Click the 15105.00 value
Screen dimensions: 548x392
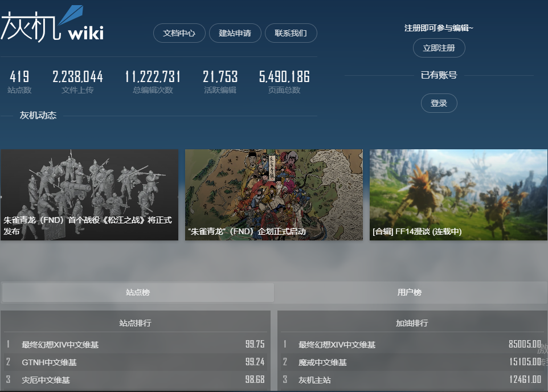pyautogui.click(x=525, y=362)
